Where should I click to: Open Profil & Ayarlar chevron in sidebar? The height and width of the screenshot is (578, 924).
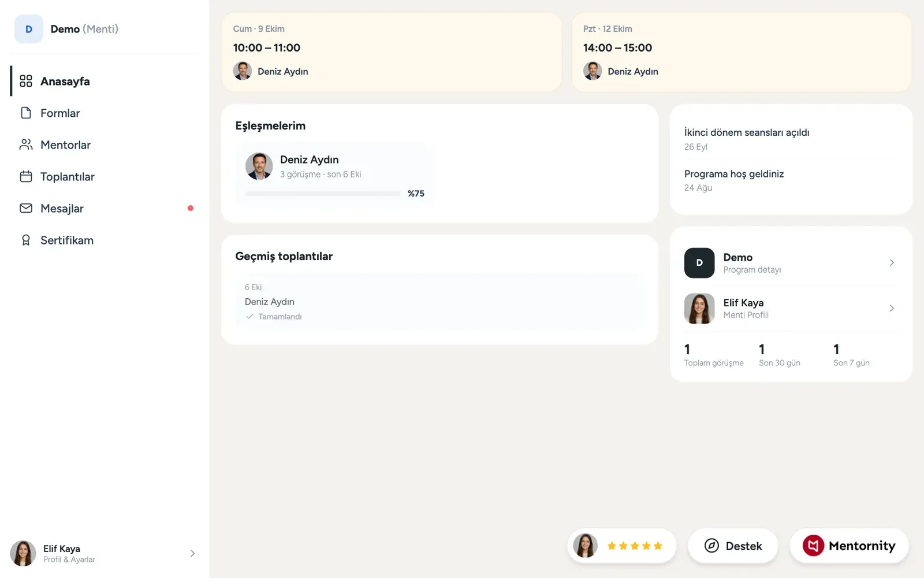pos(192,553)
